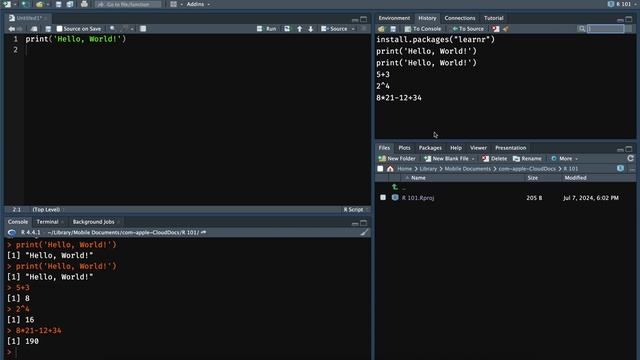The width and height of the screenshot is (640, 360).
Task: Clear all history with the broom icon
Action: tap(506, 29)
